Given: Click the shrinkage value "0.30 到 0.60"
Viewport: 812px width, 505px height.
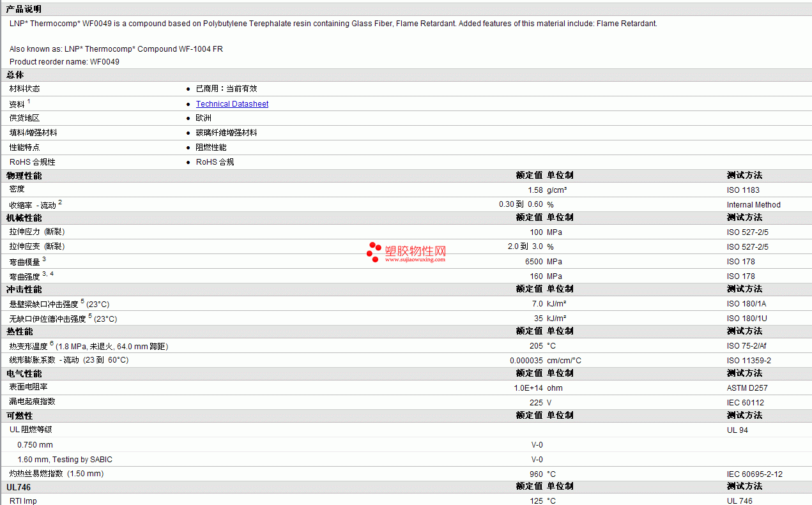Looking at the screenshot, I should [x=521, y=205].
